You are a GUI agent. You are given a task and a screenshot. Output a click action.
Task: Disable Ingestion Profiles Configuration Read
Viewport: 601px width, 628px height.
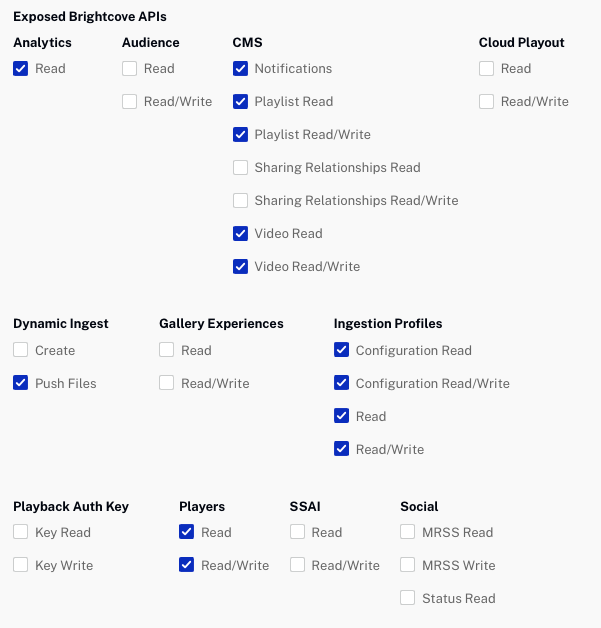342,351
